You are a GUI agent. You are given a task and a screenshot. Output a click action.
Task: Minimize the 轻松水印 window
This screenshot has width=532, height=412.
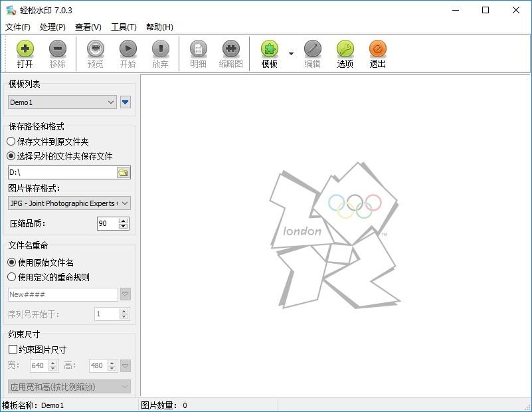pyautogui.click(x=456, y=10)
